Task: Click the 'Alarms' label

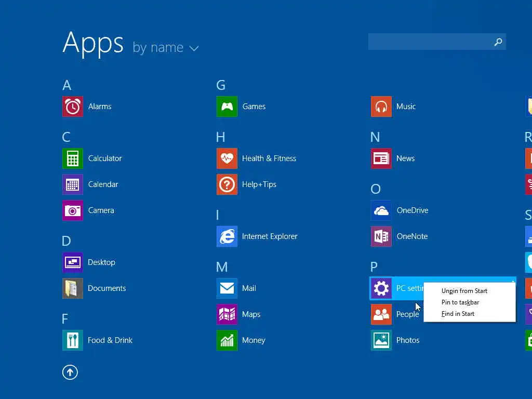Action: pos(100,107)
